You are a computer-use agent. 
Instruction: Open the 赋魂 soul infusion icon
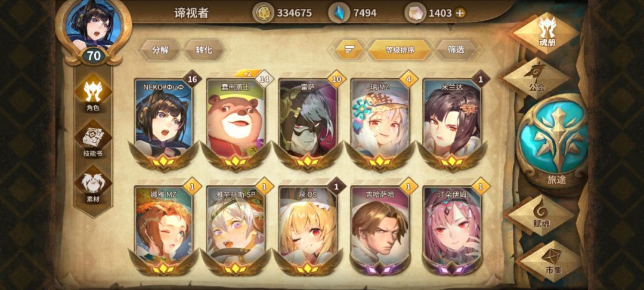click(541, 216)
